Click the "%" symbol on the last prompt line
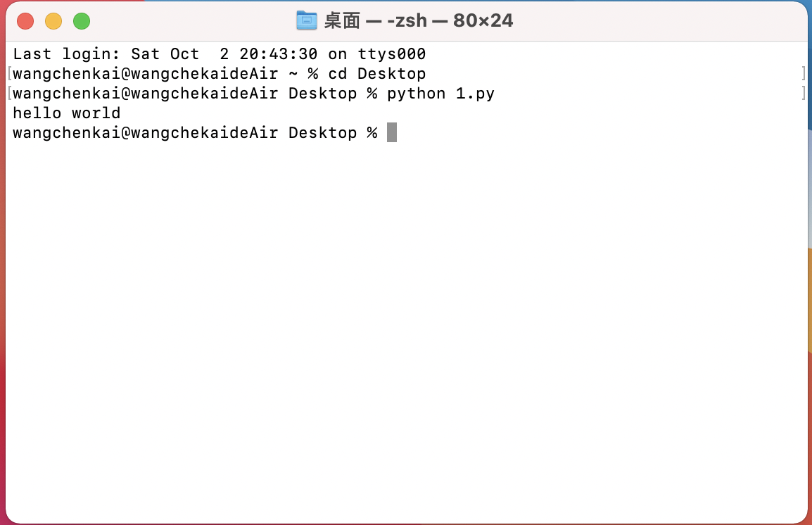This screenshot has width=812, height=525. click(372, 132)
